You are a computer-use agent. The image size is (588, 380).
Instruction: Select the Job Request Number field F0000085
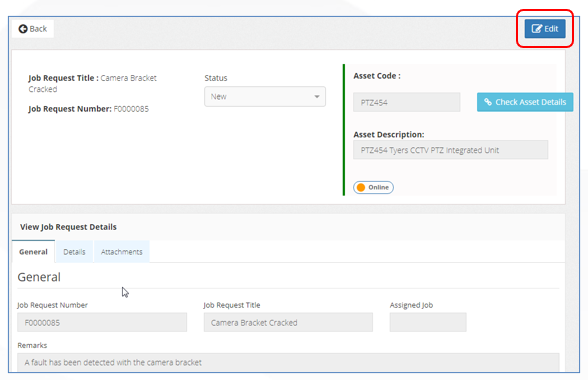coord(102,322)
